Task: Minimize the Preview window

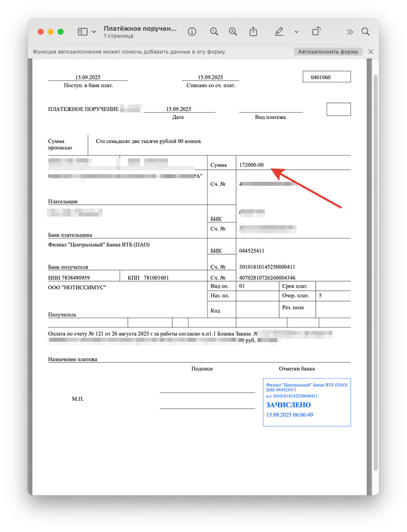Action: pyautogui.click(x=51, y=32)
